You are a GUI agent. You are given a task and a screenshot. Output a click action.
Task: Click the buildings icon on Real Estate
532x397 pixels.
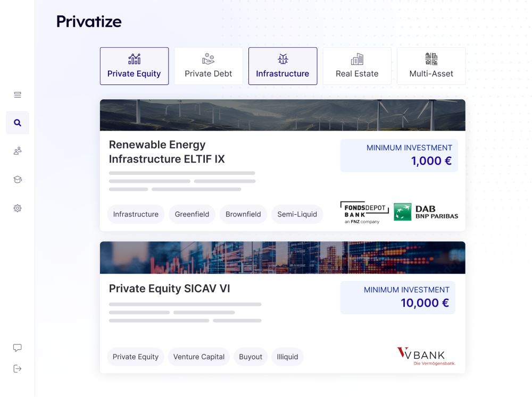click(x=357, y=58)
